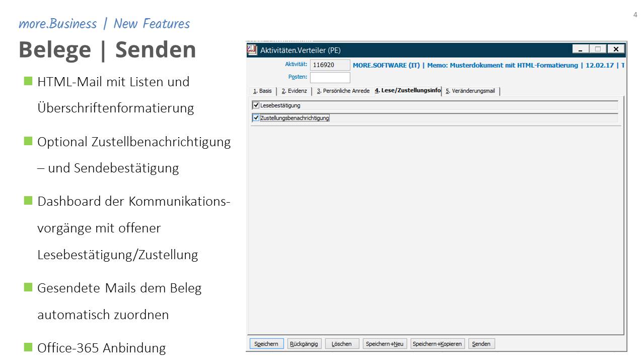The image size is (644, 363).
Task: Click the Aktivität: field label
Action: [296, 65]
